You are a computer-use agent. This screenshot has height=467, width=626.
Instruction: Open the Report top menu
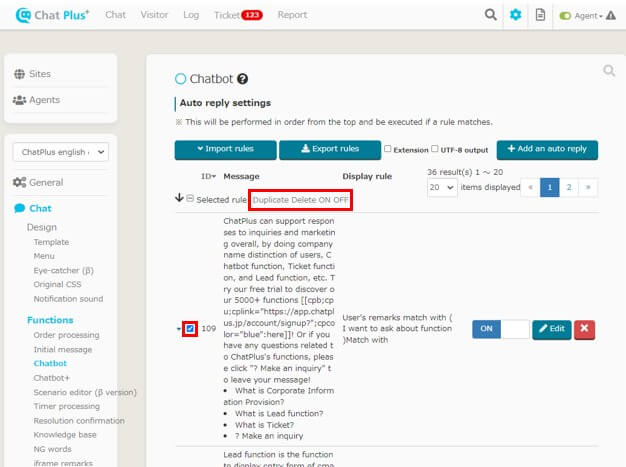point(292,15)
